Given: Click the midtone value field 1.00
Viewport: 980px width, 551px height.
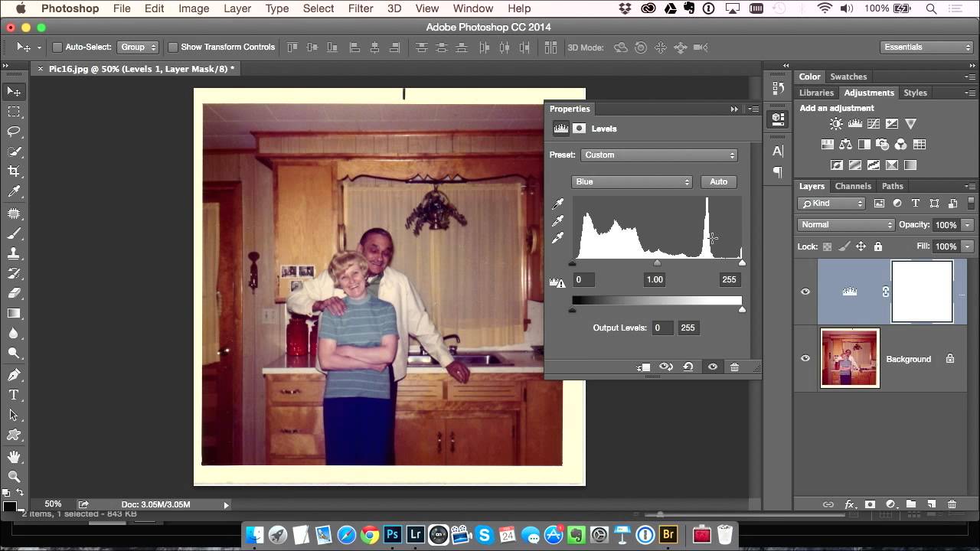Looking at the screenshot, I should tap(655, 280).
